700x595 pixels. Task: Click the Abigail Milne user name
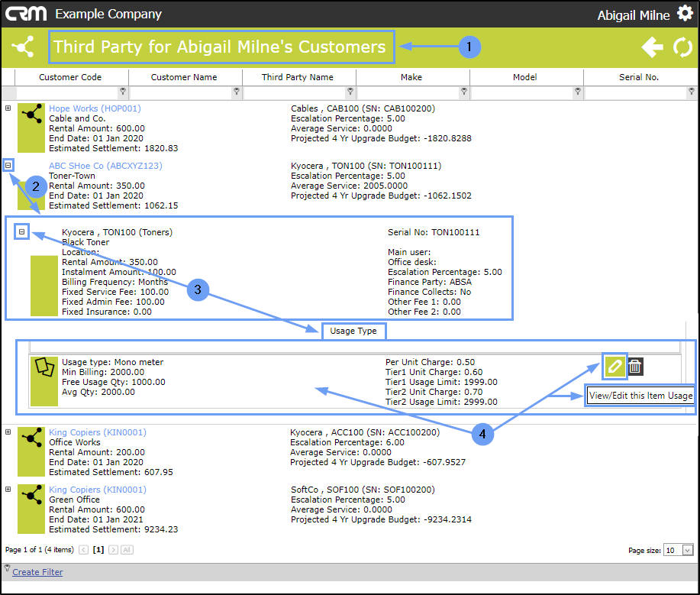634,15
